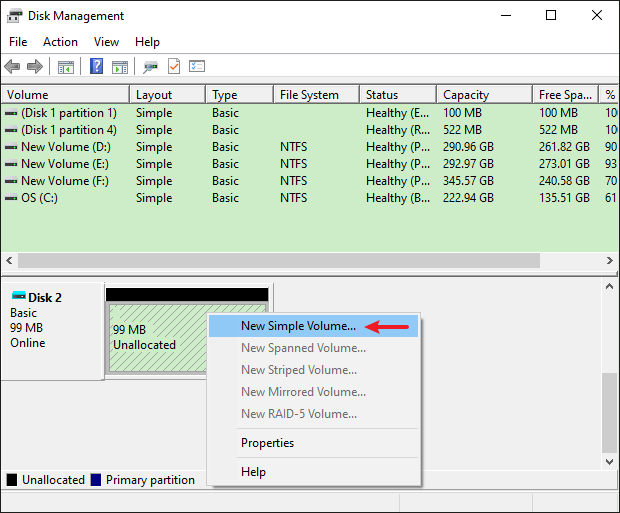This screenshot has width=620, height=513.
Task: Click disabled New RAID-5 Volume... entry
Action: 313,414
